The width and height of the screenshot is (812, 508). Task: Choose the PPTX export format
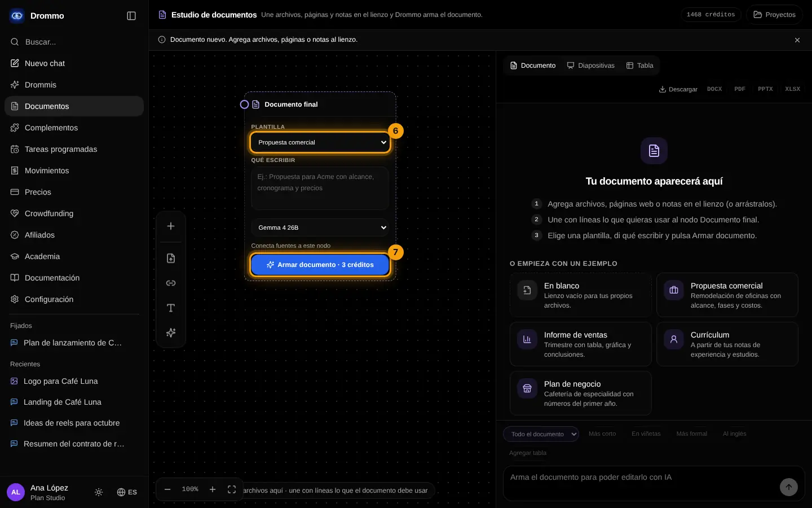pos(765,89)
